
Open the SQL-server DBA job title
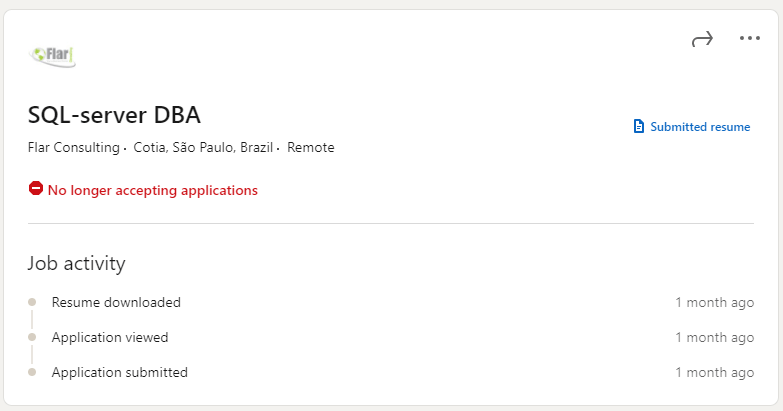coord(115,114)
